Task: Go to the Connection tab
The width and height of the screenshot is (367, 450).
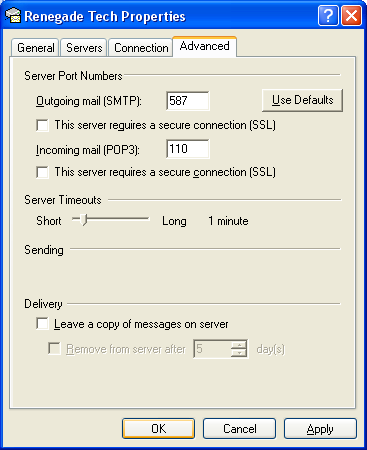Action: point(141,48)
